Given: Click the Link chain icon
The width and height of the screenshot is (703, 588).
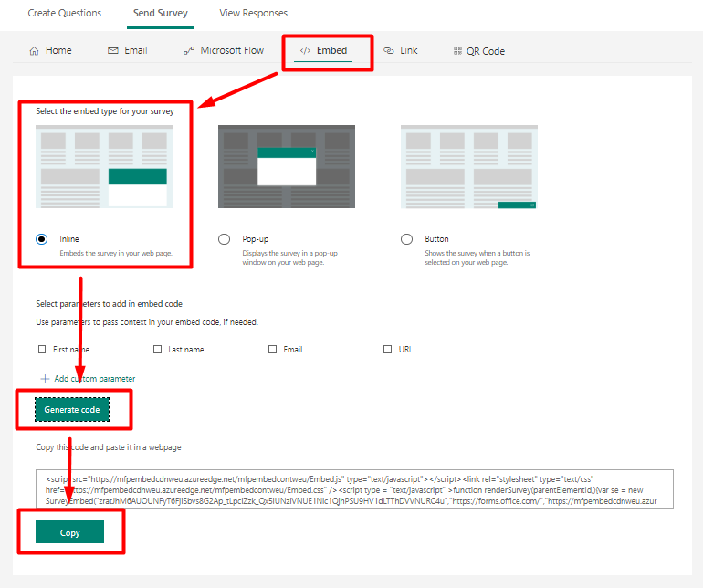Looking at the screenshot, I should (x=388, y=50).
